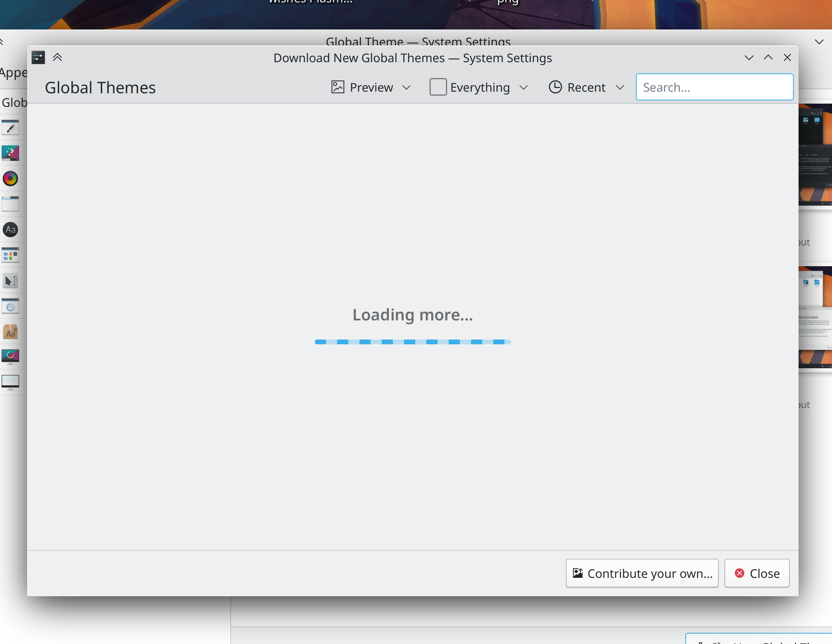Expand the Preview view mode dropdown
This screenshot has width=832, height=644.
pos(371,87)
